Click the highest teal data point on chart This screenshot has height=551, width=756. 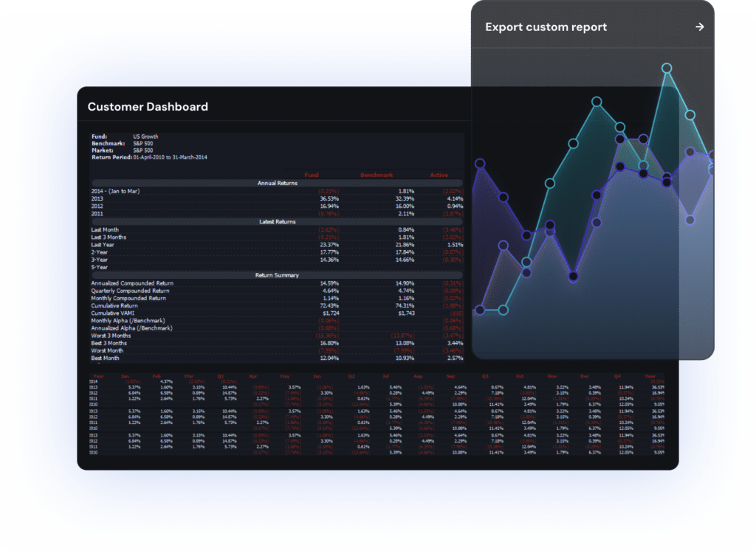coord(667,69)
